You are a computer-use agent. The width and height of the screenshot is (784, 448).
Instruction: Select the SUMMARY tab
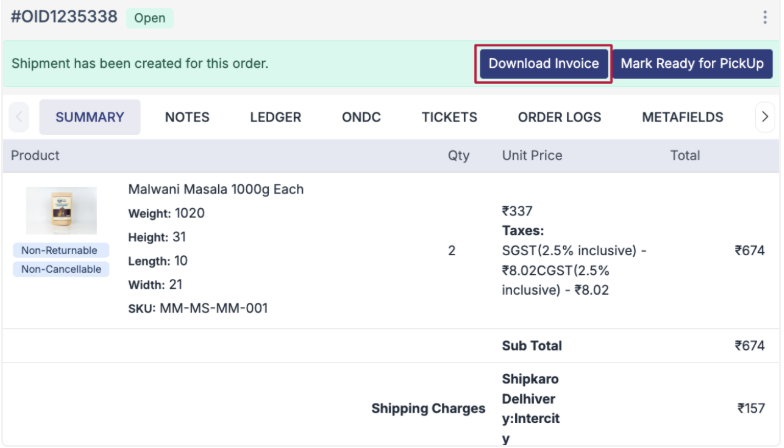tap(90, 117)
